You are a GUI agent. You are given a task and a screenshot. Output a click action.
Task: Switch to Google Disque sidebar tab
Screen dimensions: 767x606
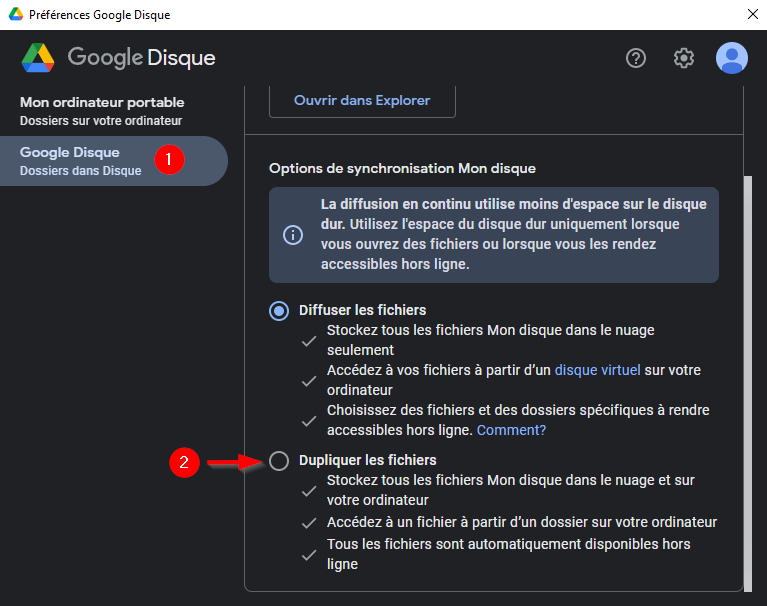[x=113, y=161]
